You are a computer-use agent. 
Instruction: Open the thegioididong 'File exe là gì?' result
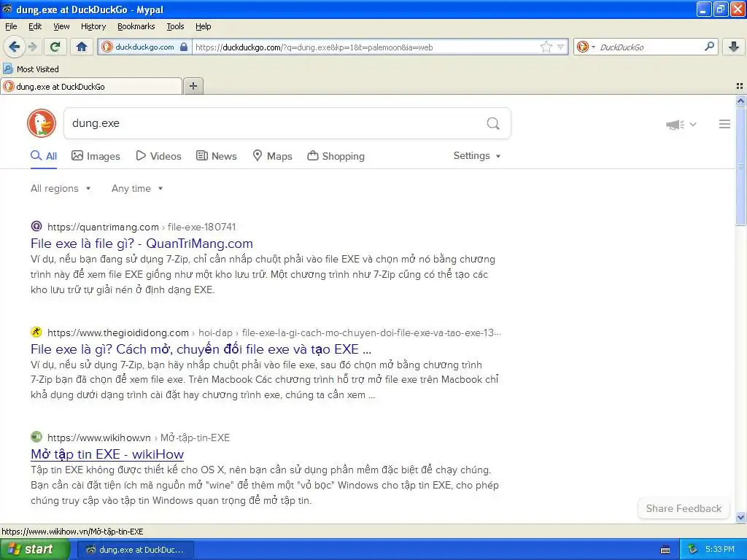point(201,349)
